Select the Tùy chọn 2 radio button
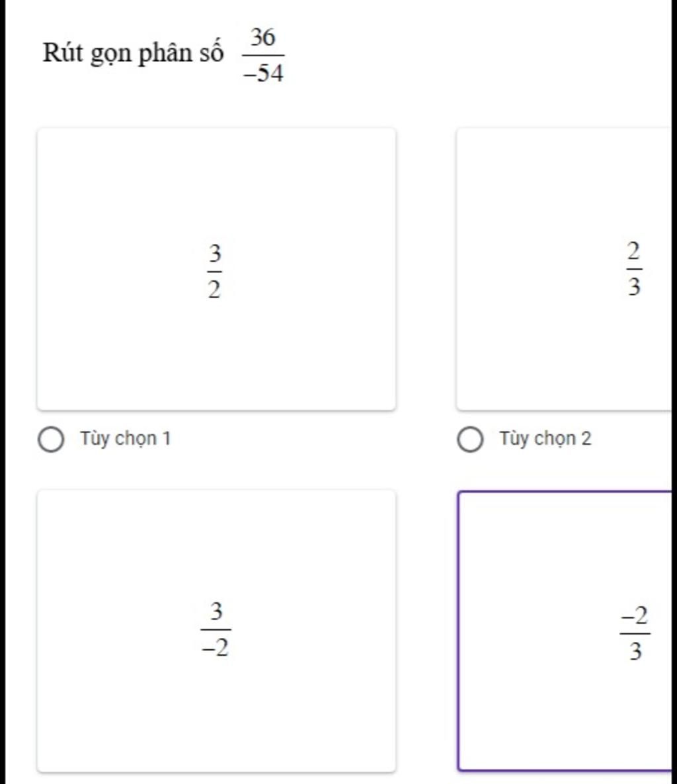 [471, 440]
